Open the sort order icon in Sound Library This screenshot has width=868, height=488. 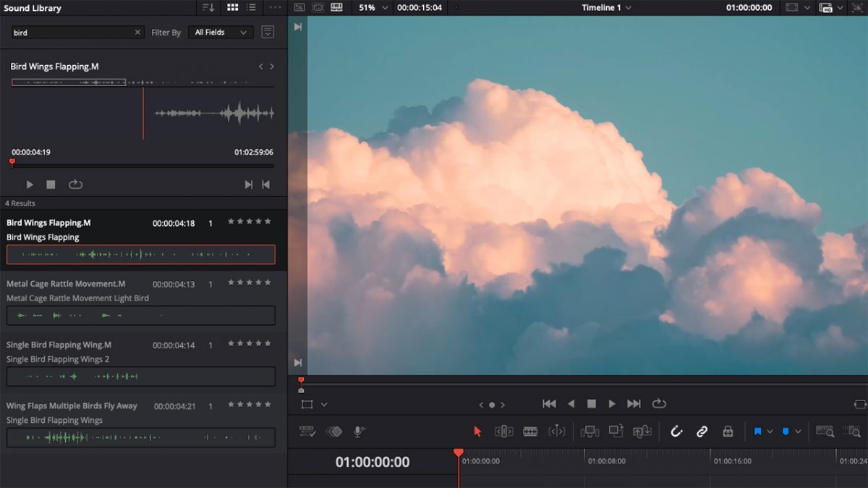pyautogui.click(x=208, y=8)
